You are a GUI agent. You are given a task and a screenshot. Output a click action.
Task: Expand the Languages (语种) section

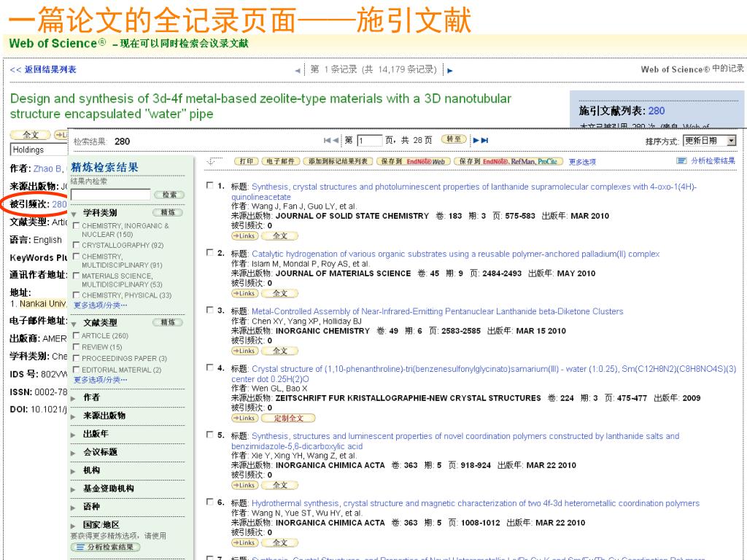pos(74,508)
